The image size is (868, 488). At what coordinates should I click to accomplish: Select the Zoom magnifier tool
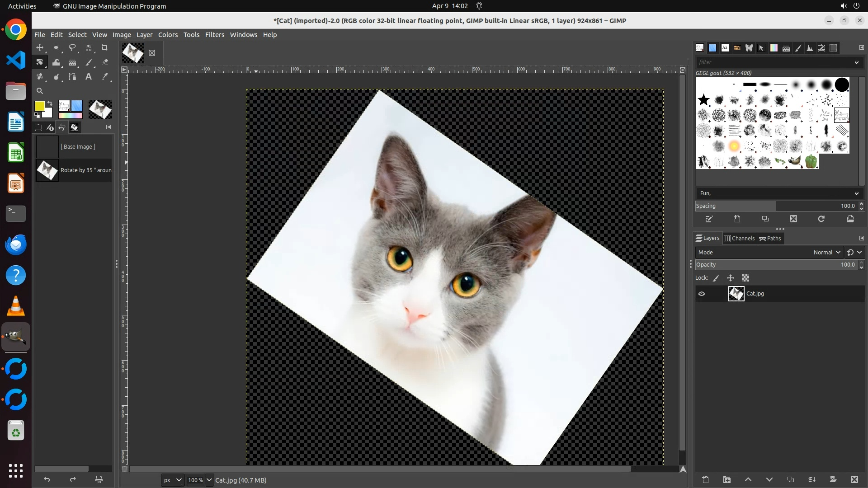pos(40,91)
